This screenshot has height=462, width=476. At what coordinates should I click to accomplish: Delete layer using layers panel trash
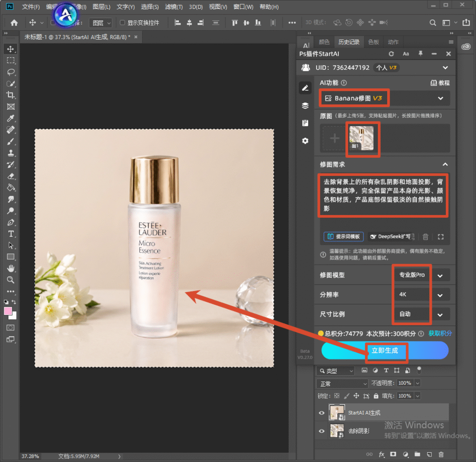[x=441, y=455]
